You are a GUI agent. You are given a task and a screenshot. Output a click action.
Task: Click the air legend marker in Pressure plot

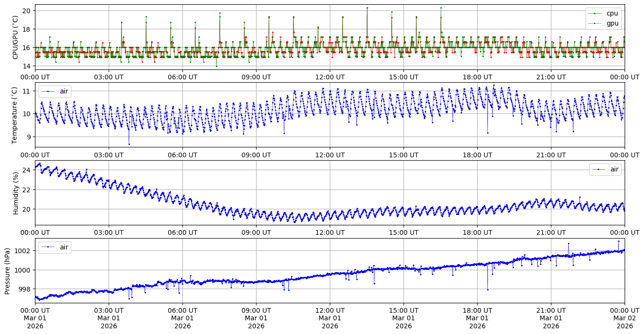coord(49,247)
